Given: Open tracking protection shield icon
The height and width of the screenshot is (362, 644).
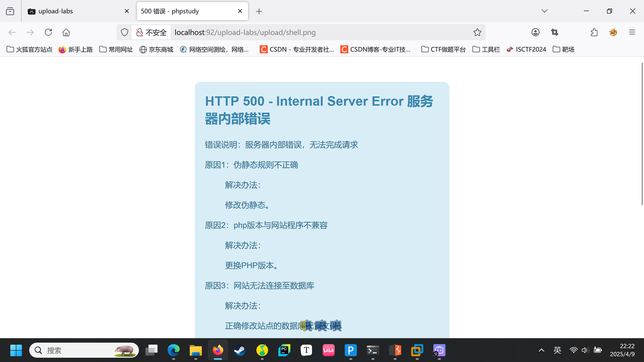Looking at the screenshot, I should pos(124,32).
